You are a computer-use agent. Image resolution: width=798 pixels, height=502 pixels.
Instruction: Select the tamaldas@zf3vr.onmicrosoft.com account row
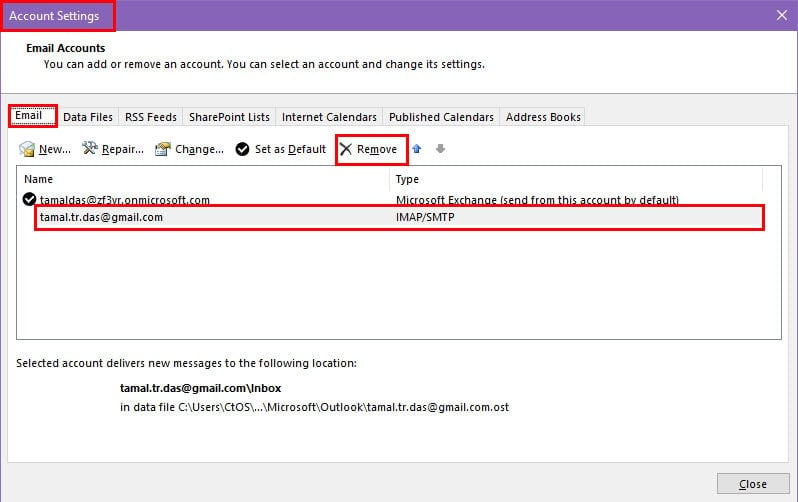(x=392, y=199)
